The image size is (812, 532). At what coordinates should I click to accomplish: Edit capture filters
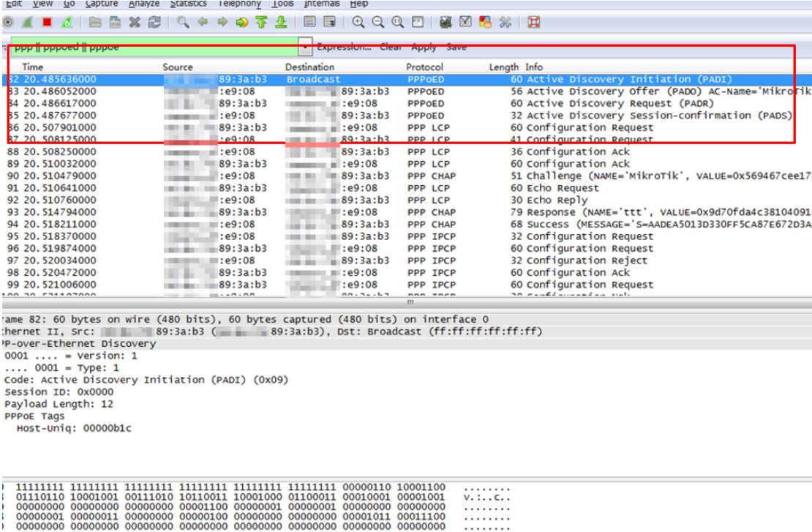click(x=446, y=22)
